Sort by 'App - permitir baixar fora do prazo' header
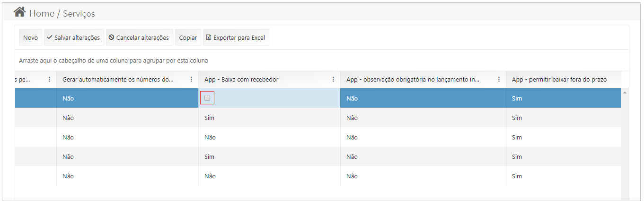 point(559,79)
